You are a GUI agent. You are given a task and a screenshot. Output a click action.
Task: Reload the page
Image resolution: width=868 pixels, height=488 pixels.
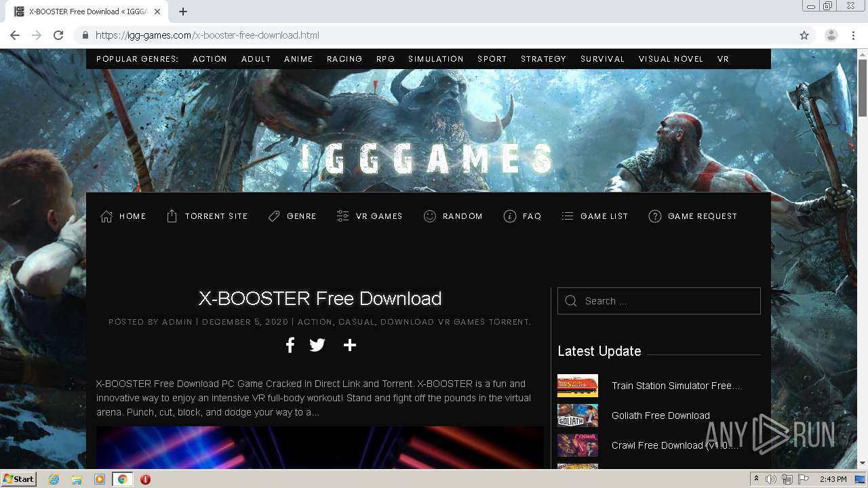(58, 35)
